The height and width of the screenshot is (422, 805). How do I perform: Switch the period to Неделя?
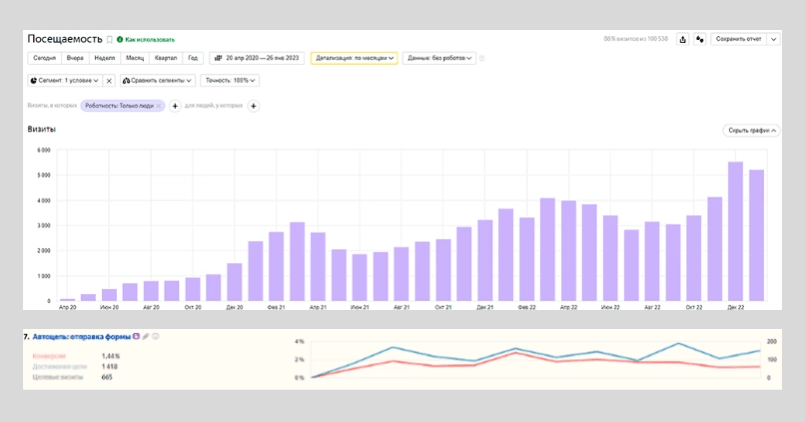pyautogui.click(x=105, y=58)
